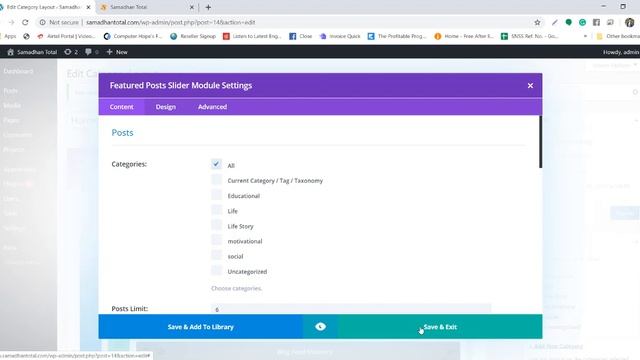
Task: Click the Posts Limit input field
Action: [351, 309]
